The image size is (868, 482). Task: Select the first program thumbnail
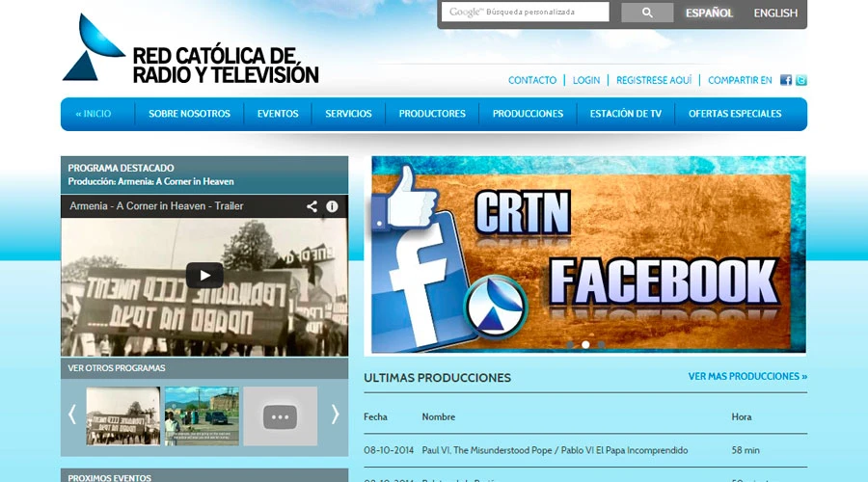123,415
